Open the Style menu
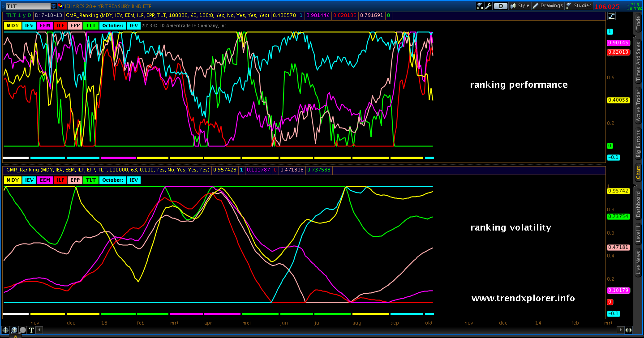 tap(519, 6)
